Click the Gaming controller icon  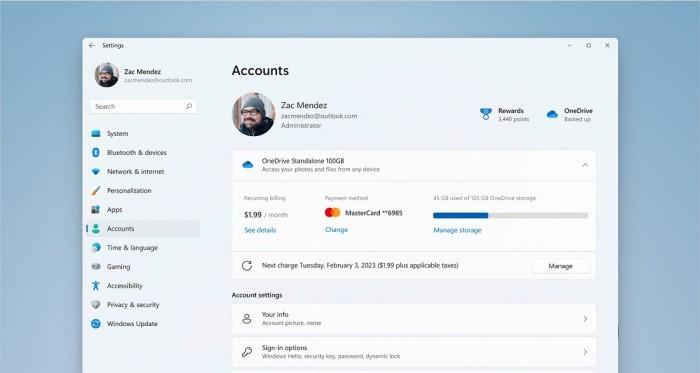96,266
